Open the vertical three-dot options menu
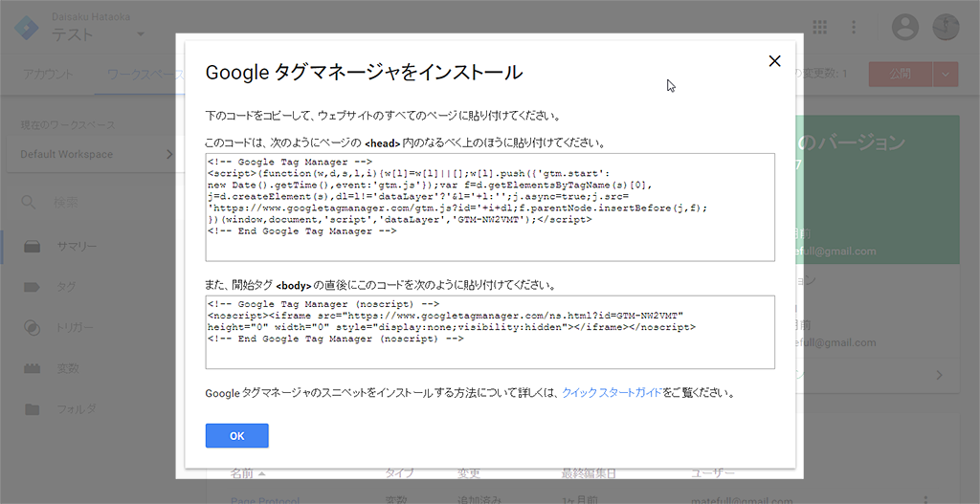980x504 pixels. point(854,27)
